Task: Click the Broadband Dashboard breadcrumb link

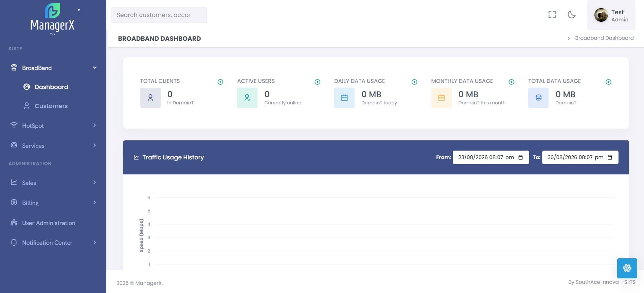Action: tap(604, 38)
